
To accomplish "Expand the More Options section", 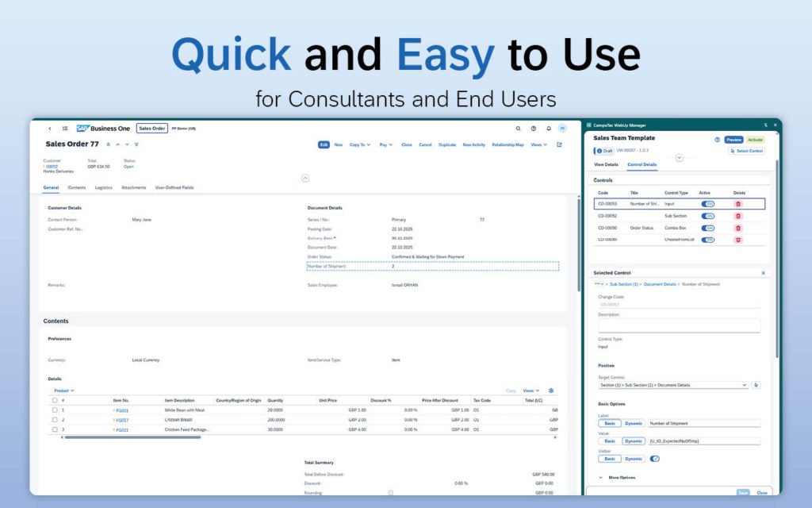I will tap(621, 478).
